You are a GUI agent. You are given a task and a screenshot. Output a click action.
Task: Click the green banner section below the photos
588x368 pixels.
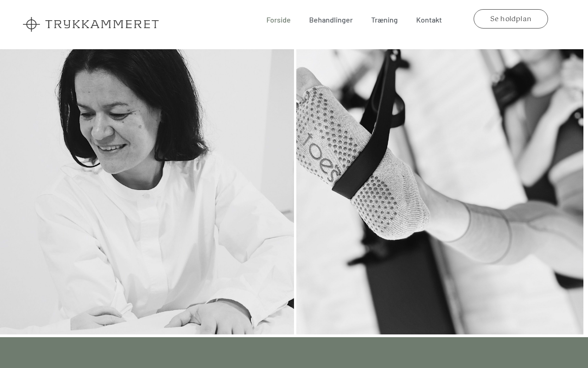tap(294, 353)
